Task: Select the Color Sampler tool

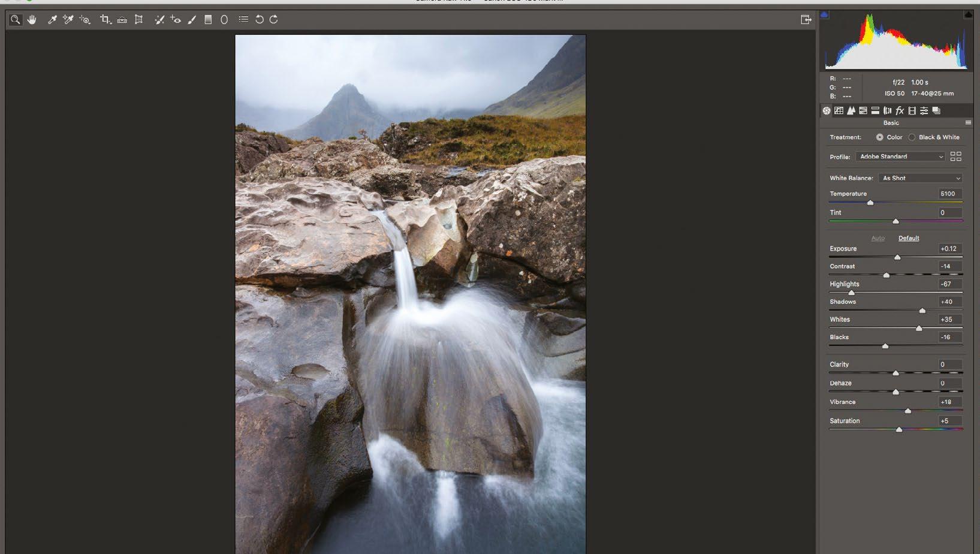Action: pos(68,20)
